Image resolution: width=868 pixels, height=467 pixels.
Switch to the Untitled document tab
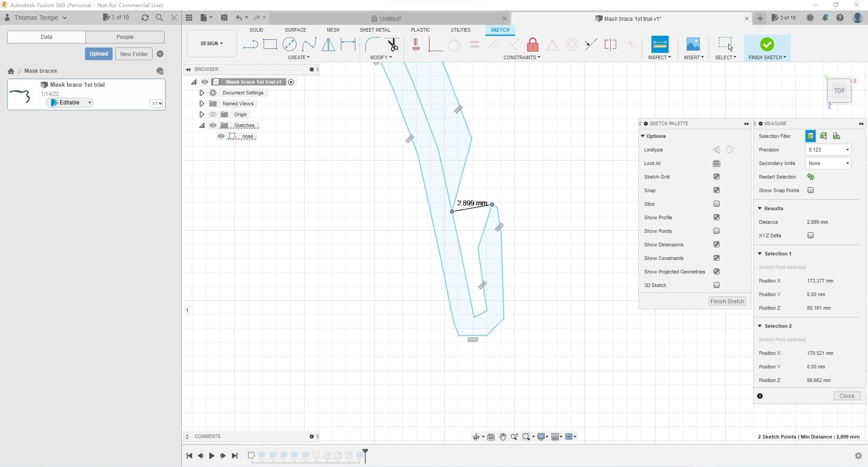pyautogui.click(x=390, y=19)
